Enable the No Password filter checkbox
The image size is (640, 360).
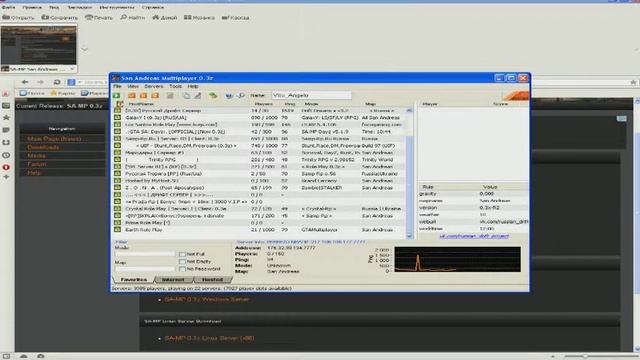182,269
